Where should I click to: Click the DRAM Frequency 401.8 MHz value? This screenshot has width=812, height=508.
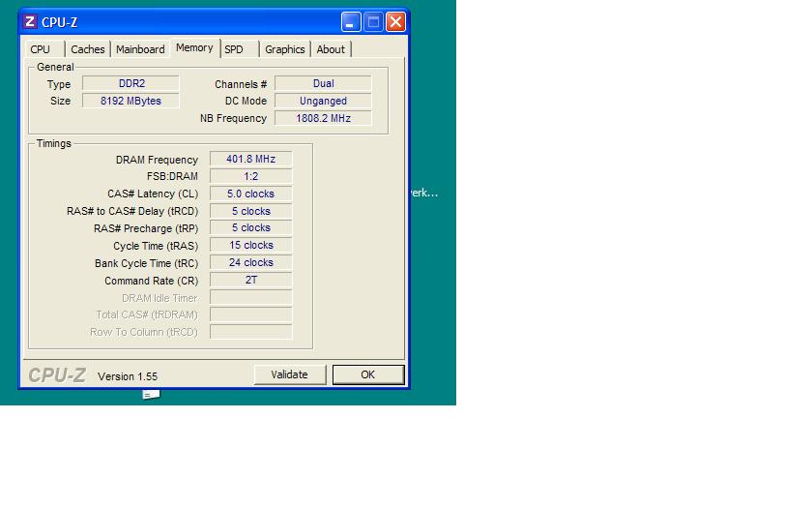(x=251, y=159)
